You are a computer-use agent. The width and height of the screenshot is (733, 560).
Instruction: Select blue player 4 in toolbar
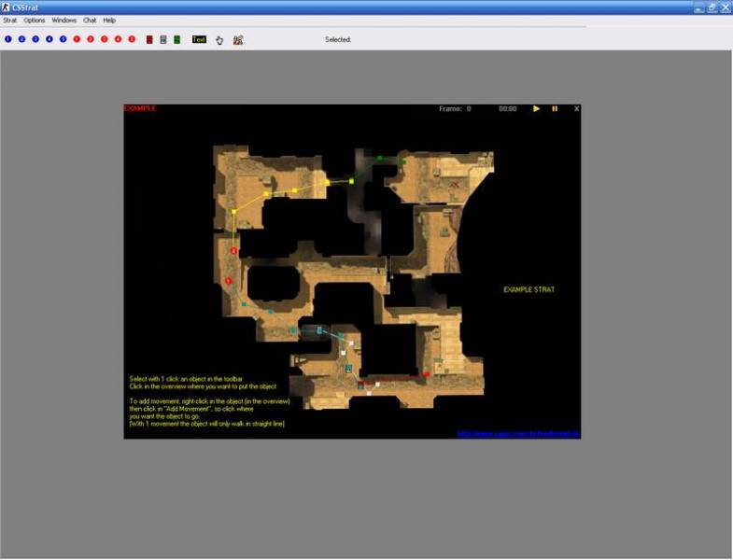click(49, 39)
